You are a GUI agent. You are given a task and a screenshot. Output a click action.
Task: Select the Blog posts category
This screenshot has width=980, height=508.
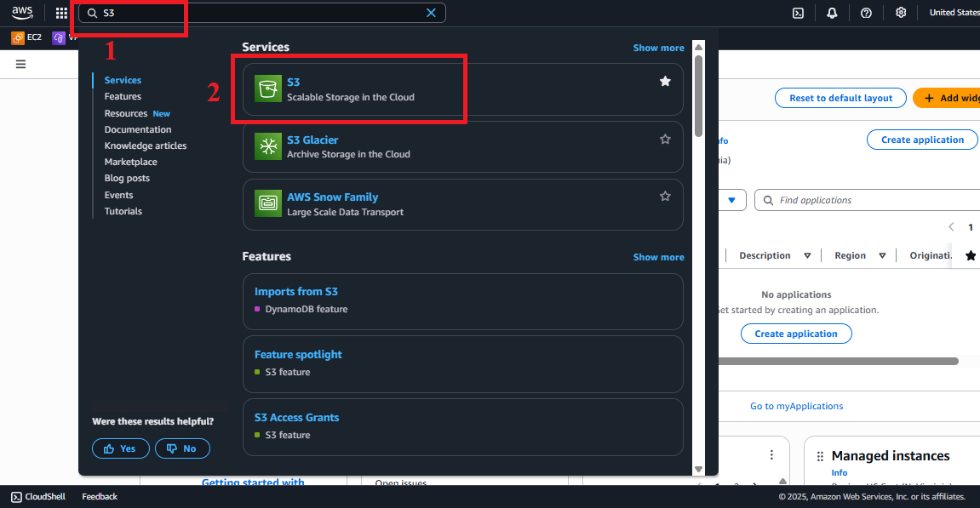pyautogui.click(x=127, y=178)
